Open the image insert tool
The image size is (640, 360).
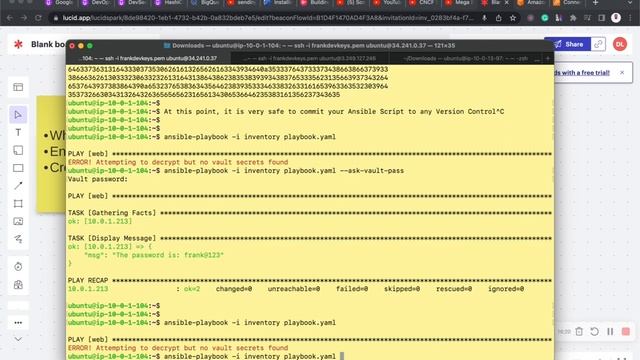(x=18, y=221)
